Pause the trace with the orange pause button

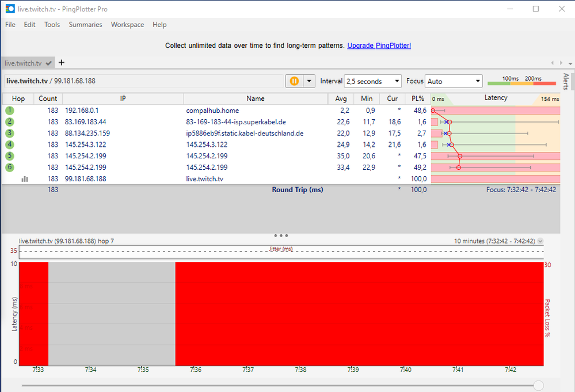coord(294,81)
